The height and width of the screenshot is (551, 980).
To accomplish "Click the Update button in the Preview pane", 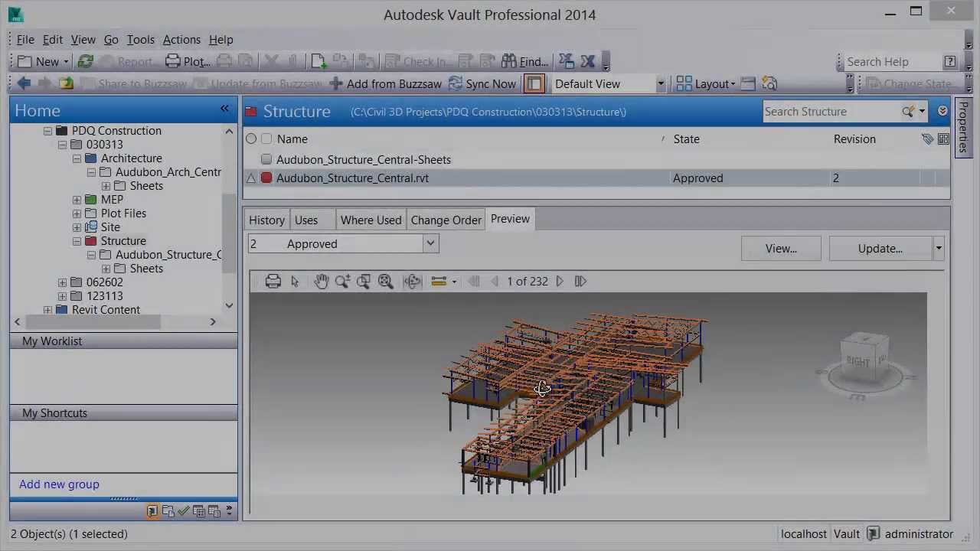I will (880, 248).
